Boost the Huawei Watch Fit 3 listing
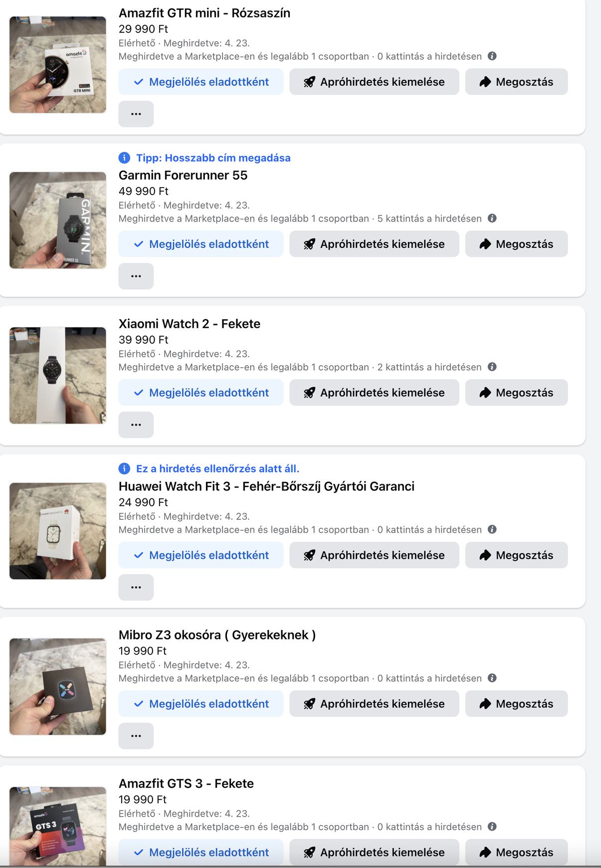Viewport: 601px width, 868px height. (374, 555)
